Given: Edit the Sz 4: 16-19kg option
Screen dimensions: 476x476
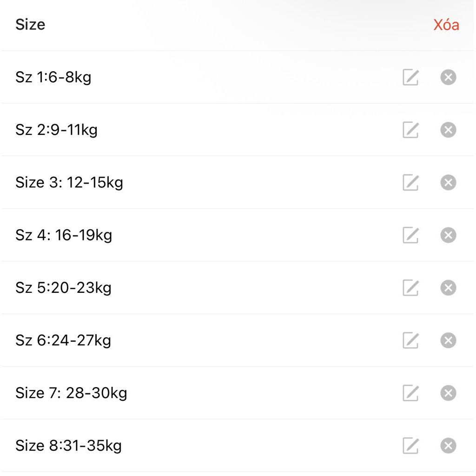Looking at the screenshot, I should click(x=410, y=235).
